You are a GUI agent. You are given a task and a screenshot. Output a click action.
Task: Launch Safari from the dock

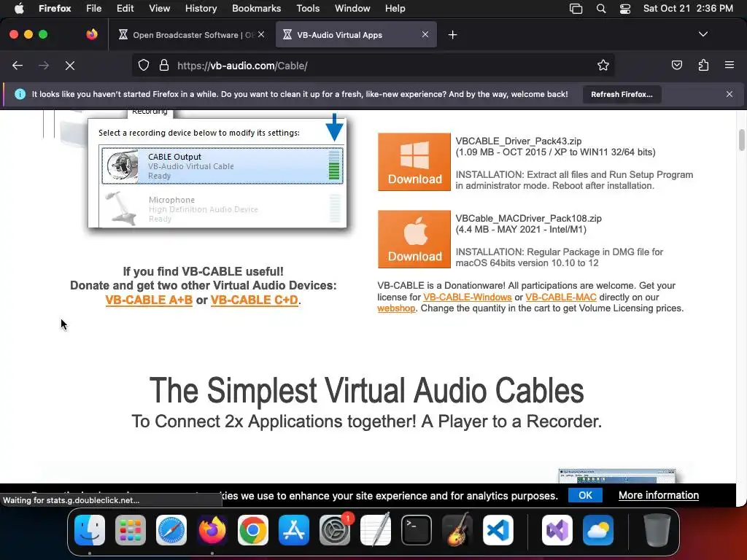171,530
